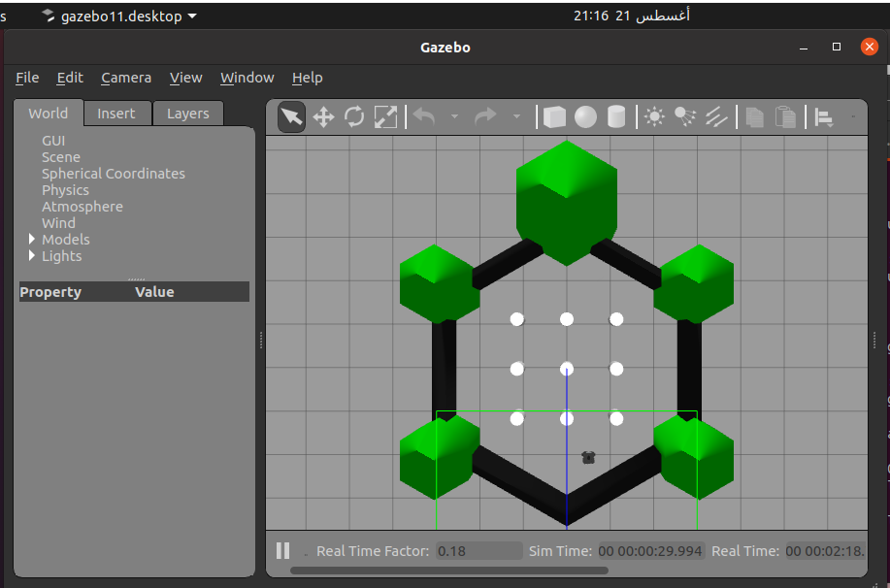Click the large top green hexagon block
The width and height of the screenshot is (890, 588).
(x=567, y=203)
